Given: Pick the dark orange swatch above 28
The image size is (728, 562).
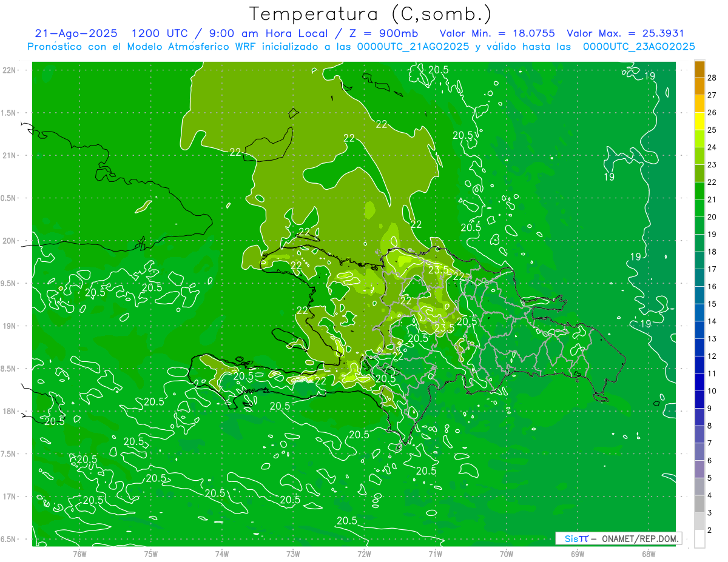Looking at the screenshot, I should point(700,69).
